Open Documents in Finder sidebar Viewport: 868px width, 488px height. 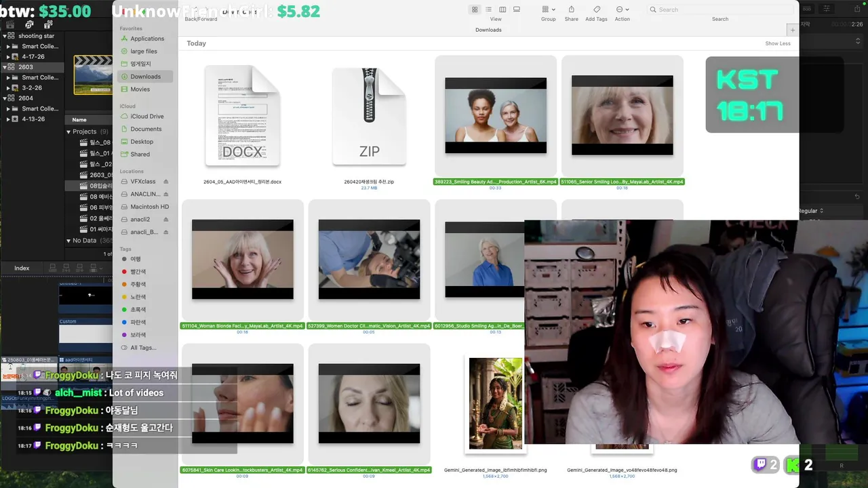coord(146,129)
